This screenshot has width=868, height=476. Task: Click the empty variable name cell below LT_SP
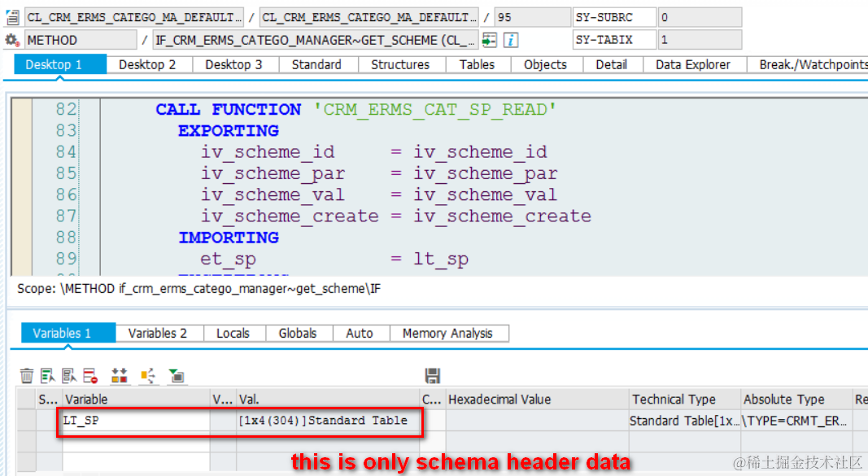[136, 441]
